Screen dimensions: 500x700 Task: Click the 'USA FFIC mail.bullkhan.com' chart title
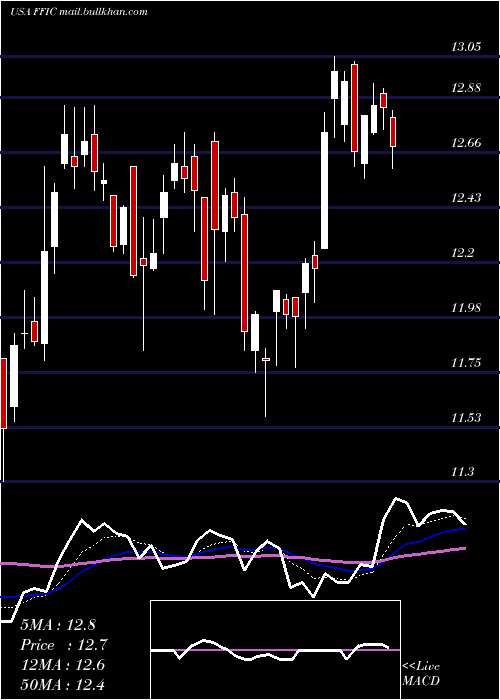tap(79, 12)
